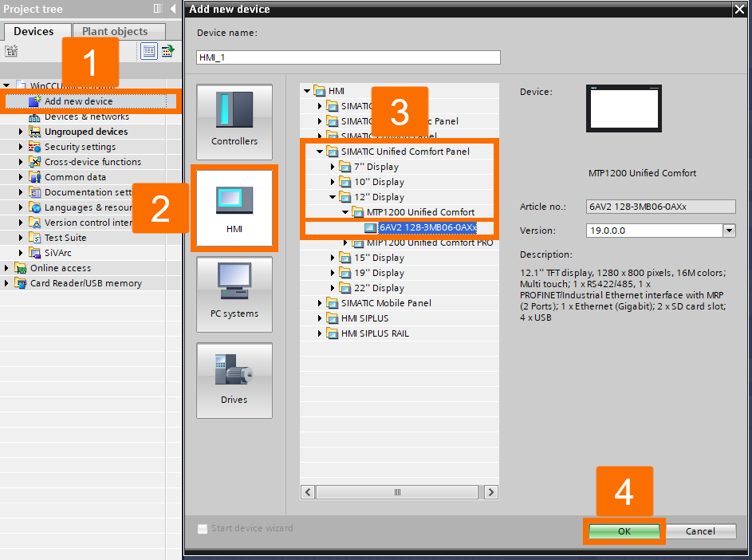Collapse the HMI root node
752x560 pixels.
point(307,91)
